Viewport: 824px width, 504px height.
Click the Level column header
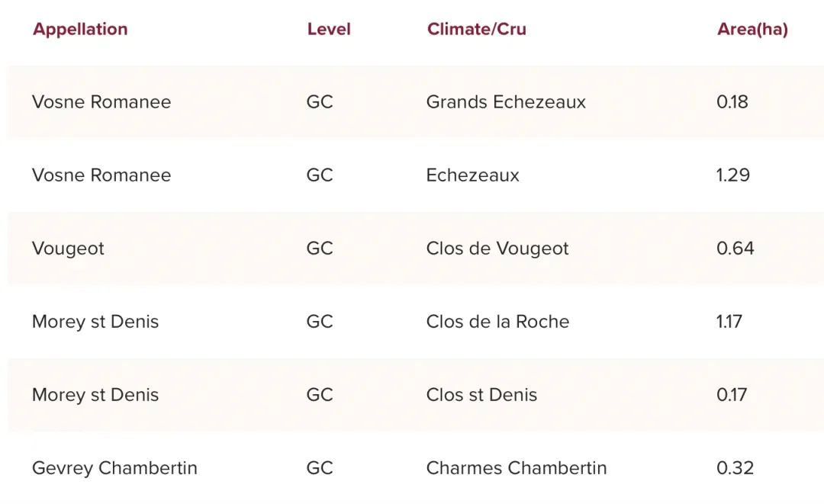pyautogui.click(x=329, y=30)
